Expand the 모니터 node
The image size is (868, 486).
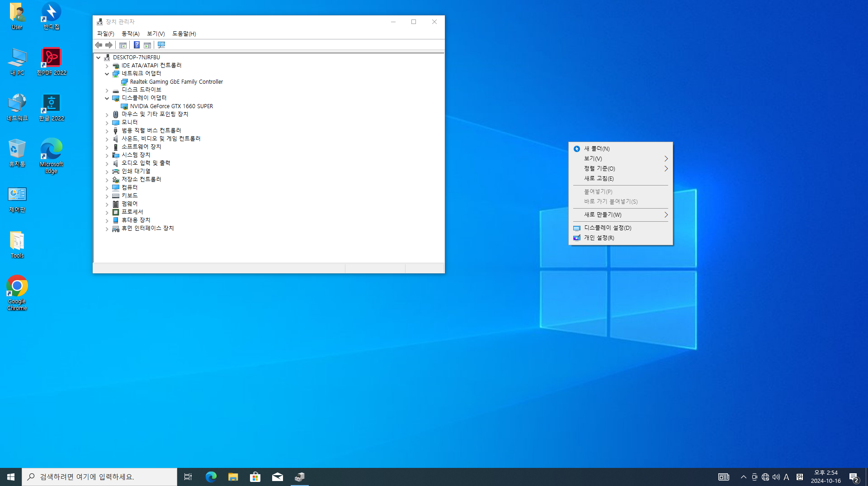click(x=107, y=123)
